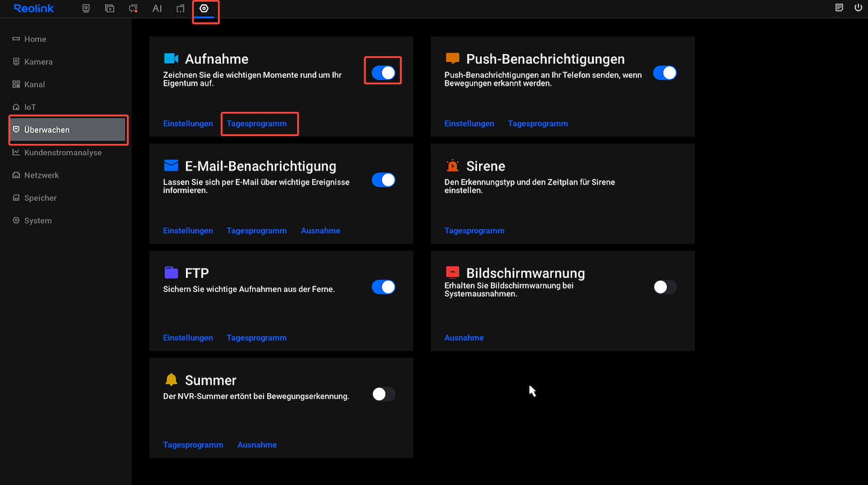Screen dimensions: 868x485
Task: Open Tagesprogramm under Summer
Action: (x=193, y=445)
